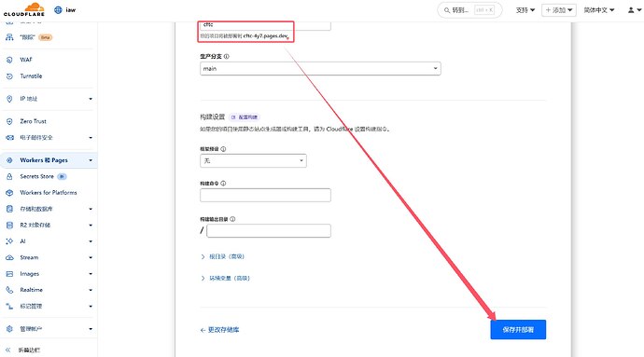Open the Simplified Chinese language menu
644x357 pixels.
pos(599,10)
